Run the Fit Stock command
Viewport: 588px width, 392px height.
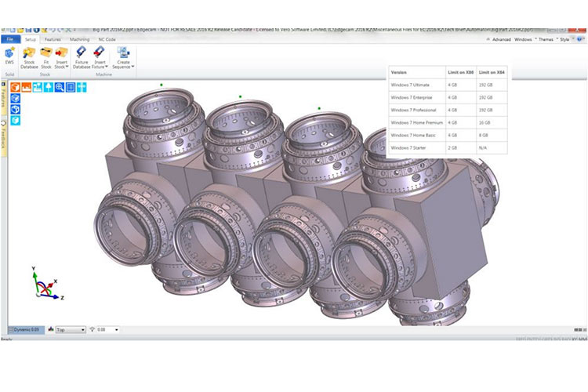[46, 58]
